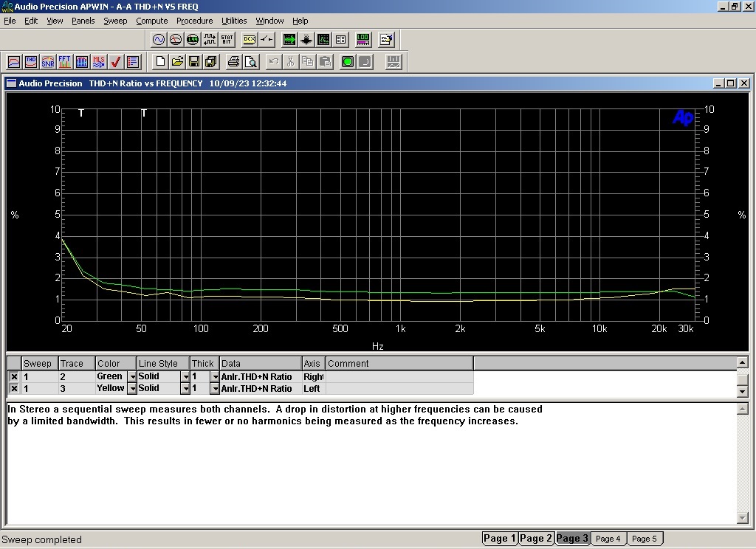
Task: Toggle the Green trace row checkbox
Action: tap(14, 377)
